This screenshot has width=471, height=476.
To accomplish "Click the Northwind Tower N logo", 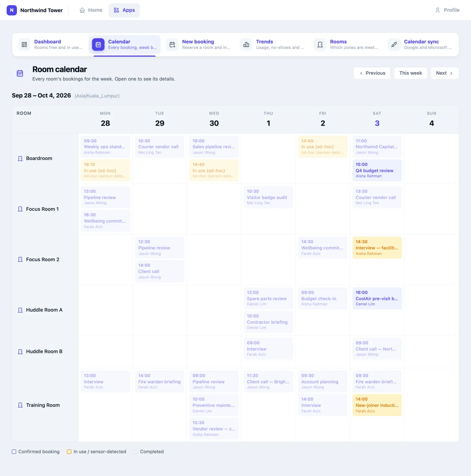I will click(x=11, y=10).
